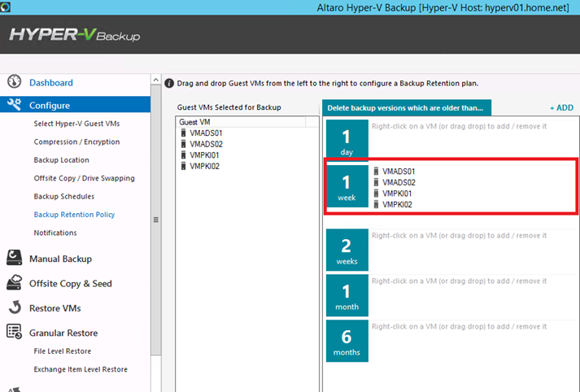Open the Dashboard section
580x392 pixels.
click(x=51, y=82)
